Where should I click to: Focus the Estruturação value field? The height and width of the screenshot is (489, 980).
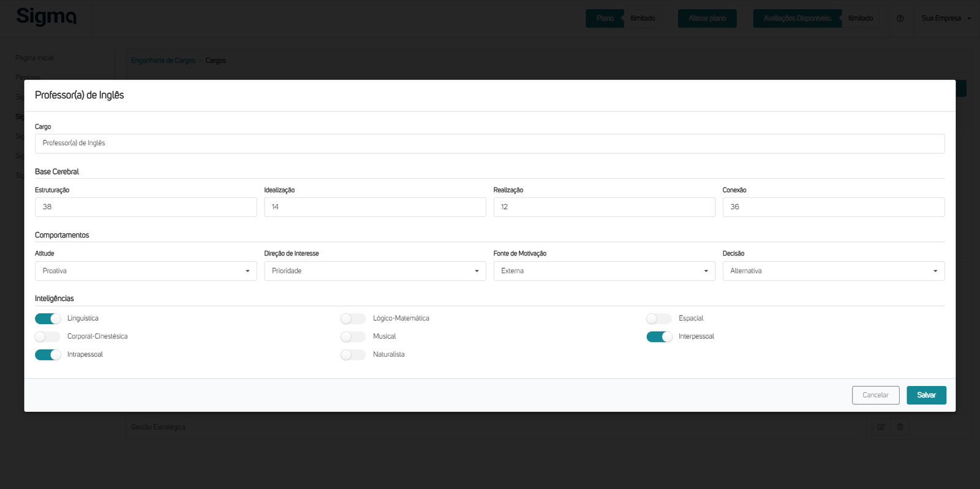pos(146,207)
